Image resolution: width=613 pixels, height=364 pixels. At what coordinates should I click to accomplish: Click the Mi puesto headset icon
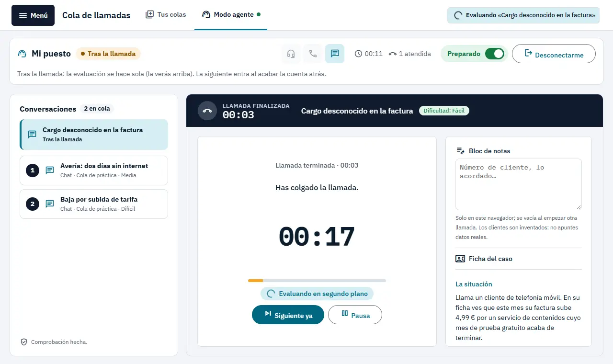[22, 54]
